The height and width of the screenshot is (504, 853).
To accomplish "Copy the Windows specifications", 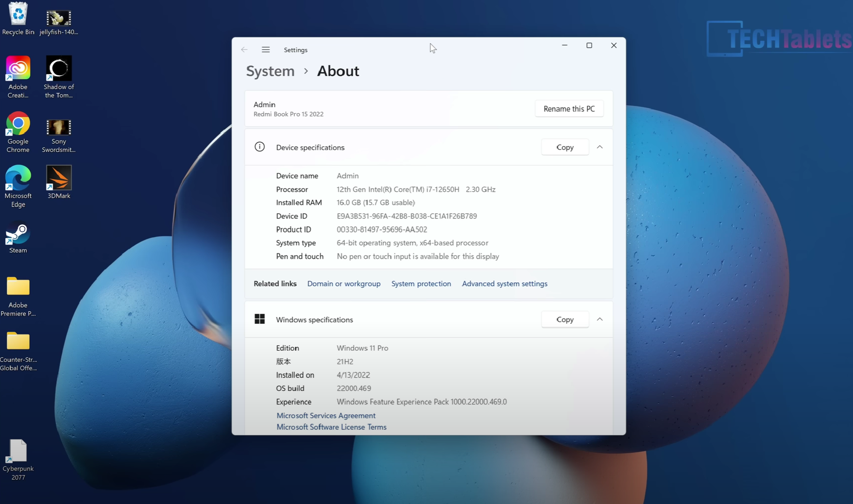I will pos(564,319).
